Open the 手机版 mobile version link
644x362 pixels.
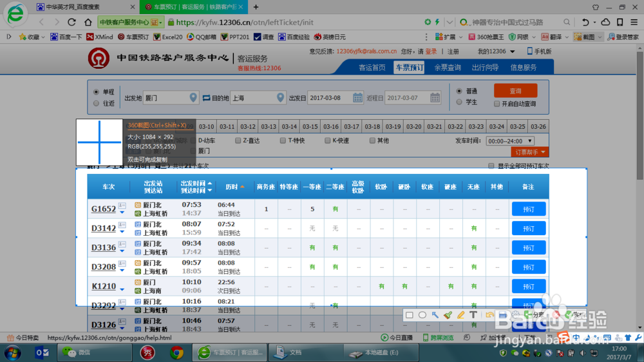coord(539,52)
